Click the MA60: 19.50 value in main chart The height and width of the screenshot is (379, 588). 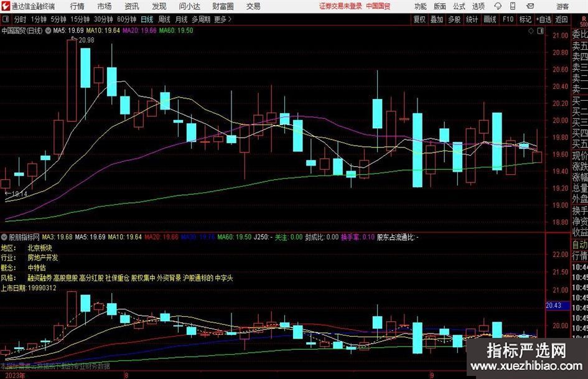tap(176, 30)
